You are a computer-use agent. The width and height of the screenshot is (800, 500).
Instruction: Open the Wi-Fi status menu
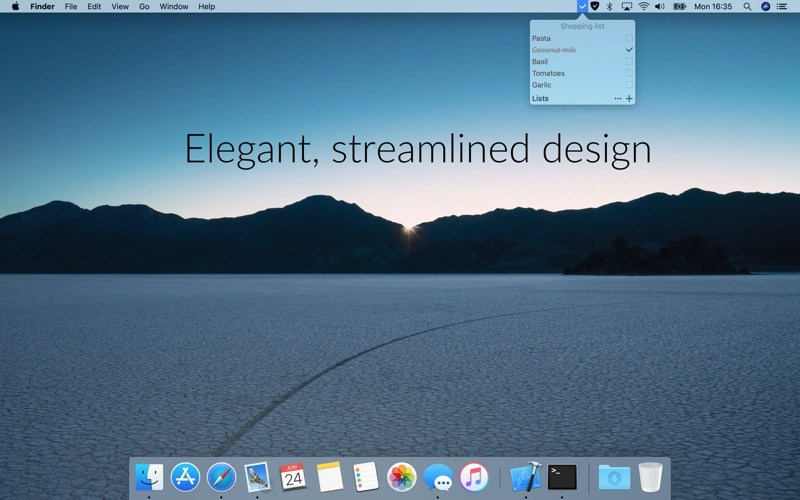(643, 6)
